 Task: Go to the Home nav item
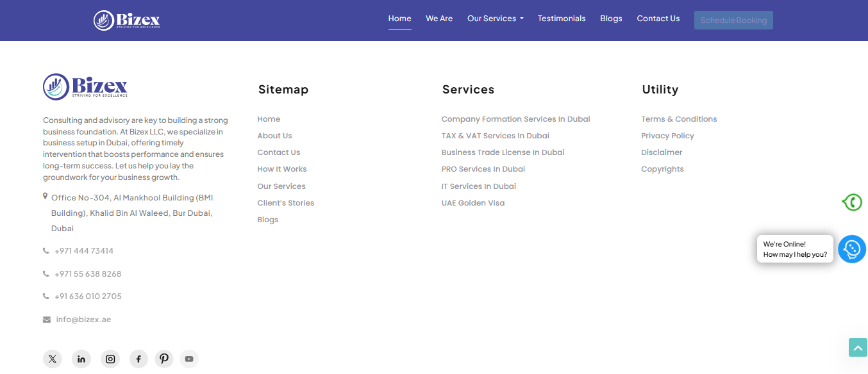click(x=399, y=19)
